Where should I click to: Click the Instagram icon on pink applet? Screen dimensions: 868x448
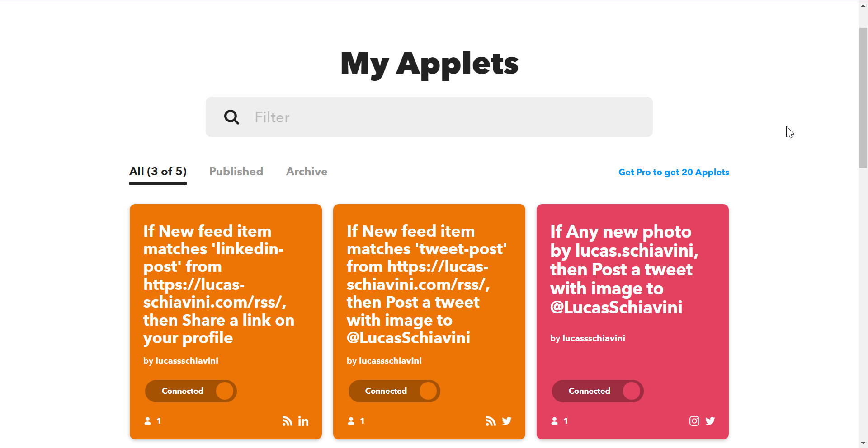694,421
